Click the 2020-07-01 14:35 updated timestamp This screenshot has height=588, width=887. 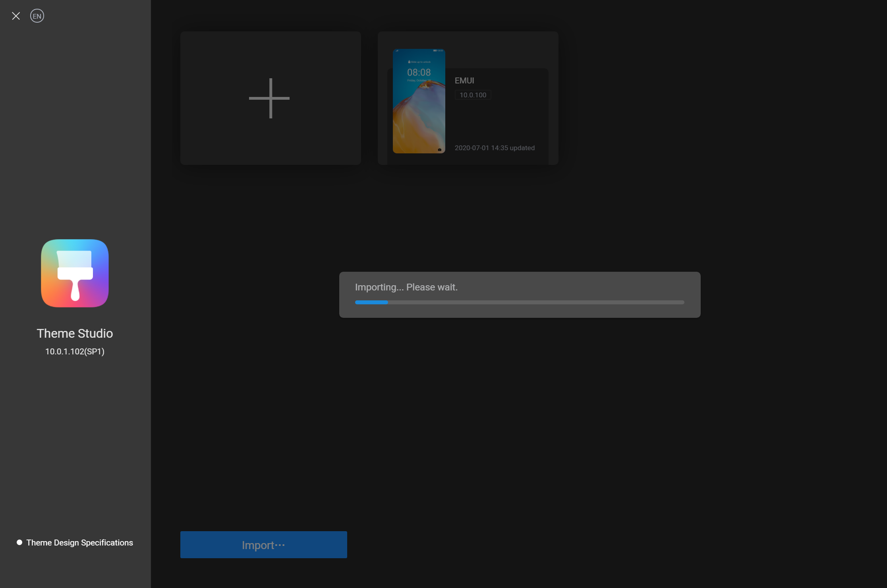[495, 148]
